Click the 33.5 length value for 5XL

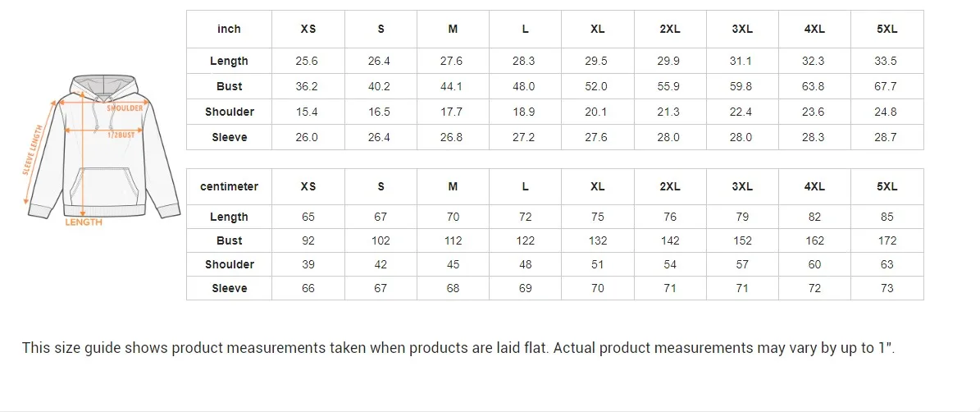[887, 61]
